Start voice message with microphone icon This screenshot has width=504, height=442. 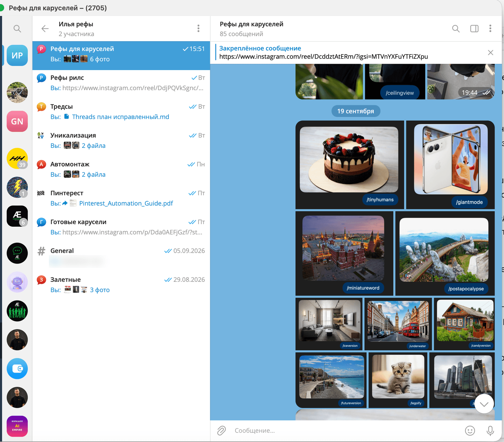(x=490, y=430)
